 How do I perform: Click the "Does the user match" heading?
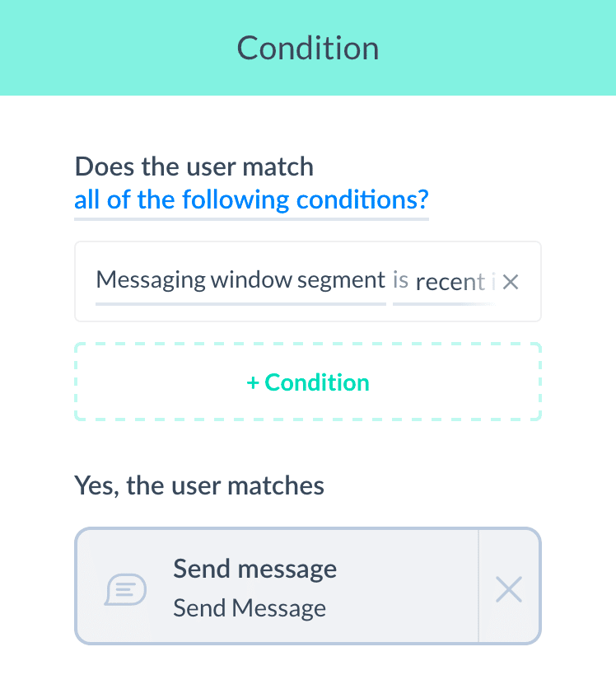(194, 166)
